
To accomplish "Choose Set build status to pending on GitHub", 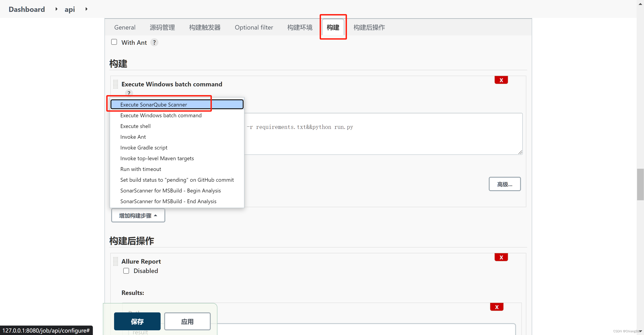I will click(177, 180).
